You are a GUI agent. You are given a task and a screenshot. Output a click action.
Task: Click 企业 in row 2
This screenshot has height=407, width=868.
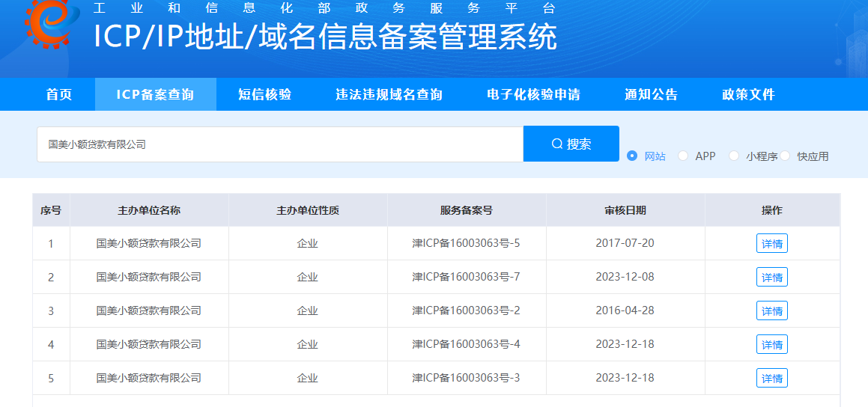308,277
